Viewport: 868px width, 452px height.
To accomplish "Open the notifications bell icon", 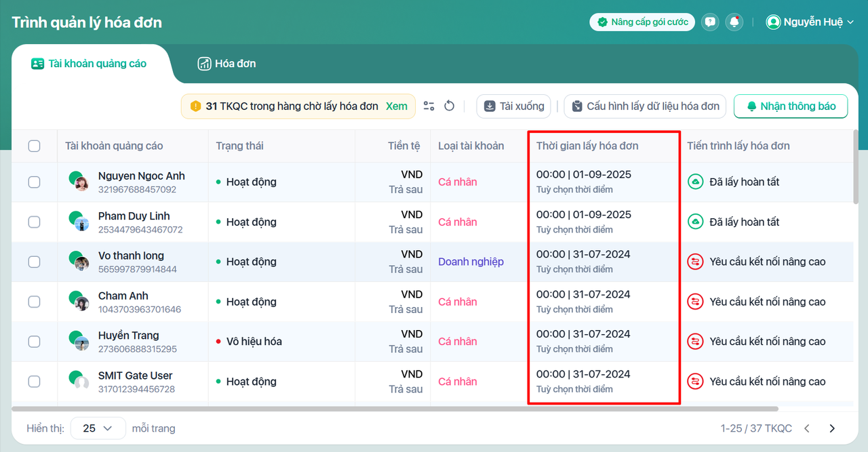I will [734, 22].
